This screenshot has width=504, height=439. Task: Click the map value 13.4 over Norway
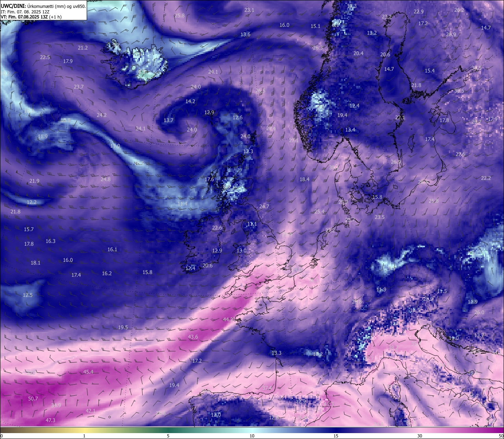[350, 130]
